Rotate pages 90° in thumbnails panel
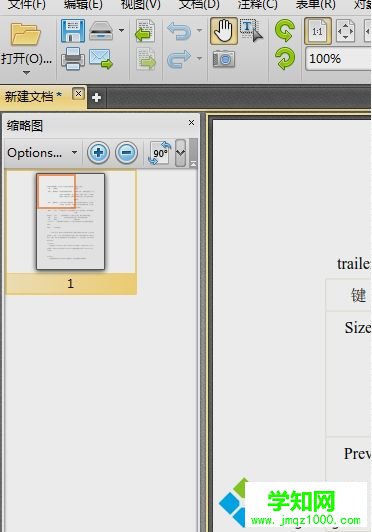372x532 pixels. (160, 153)
